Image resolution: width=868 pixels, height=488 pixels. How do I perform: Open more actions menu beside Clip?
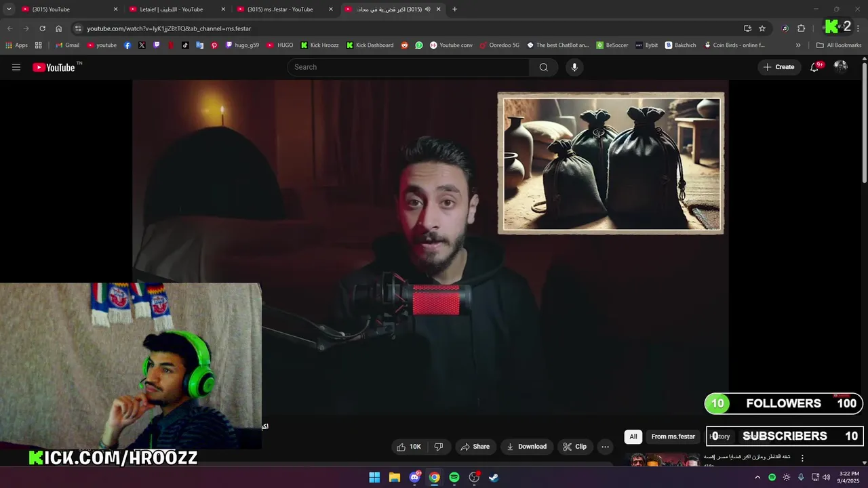pyautogui.click(x=605, y=447)
